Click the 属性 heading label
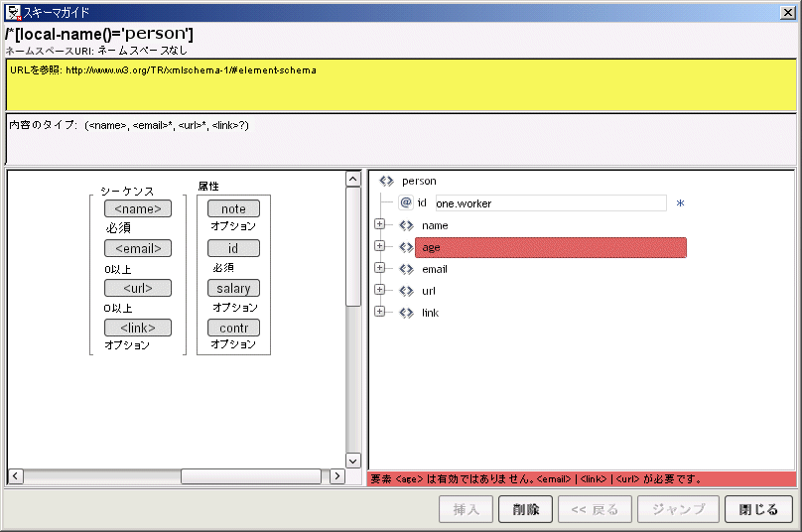 [x=208, y=187]
